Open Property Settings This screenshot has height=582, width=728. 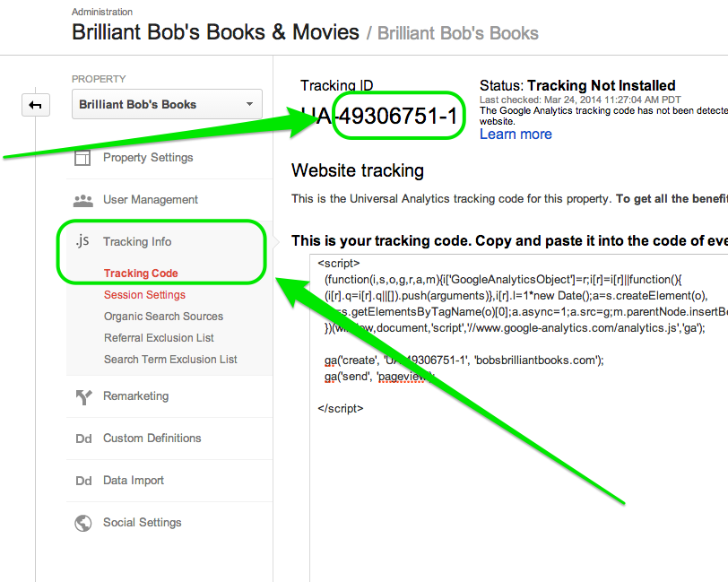[148, 158]
